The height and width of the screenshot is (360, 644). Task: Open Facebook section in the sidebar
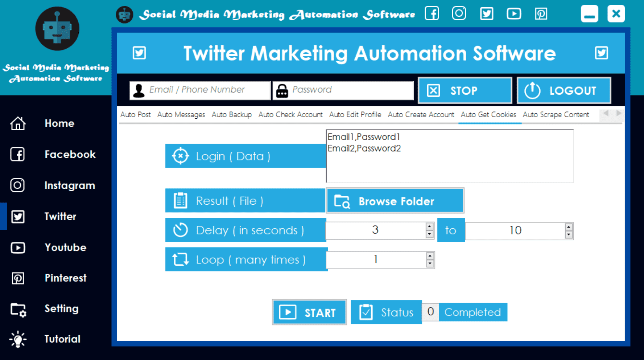point(70,154)
